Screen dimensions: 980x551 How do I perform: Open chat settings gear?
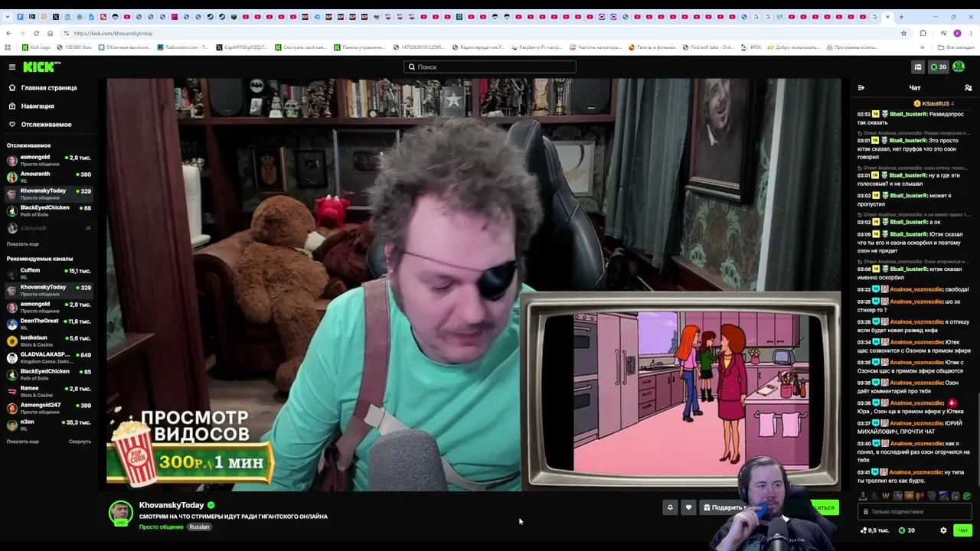(x=943, y=530)
